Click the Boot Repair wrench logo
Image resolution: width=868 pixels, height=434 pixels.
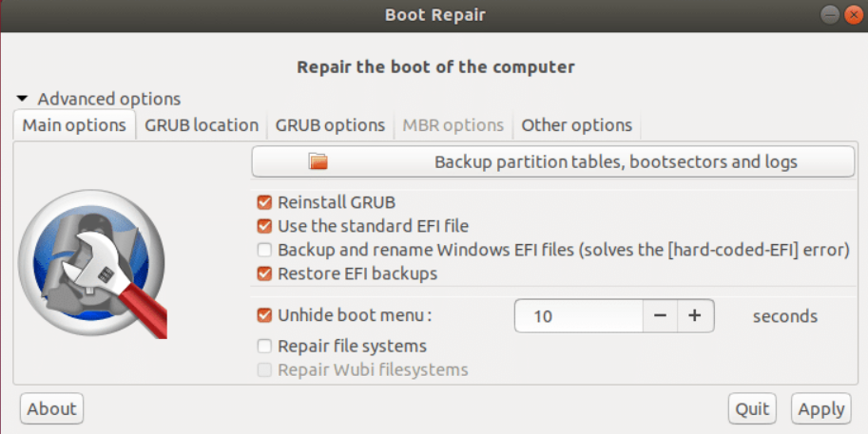[92, 264]
